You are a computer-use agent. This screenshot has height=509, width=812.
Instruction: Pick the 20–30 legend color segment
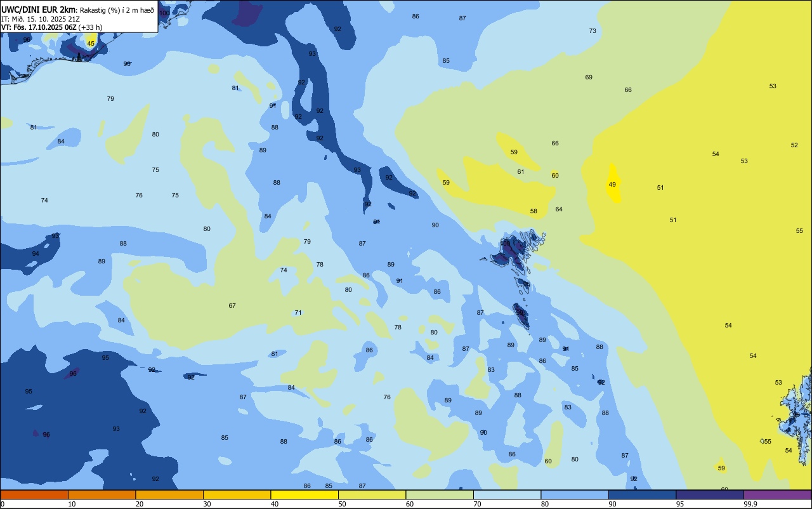coord(169,494)
